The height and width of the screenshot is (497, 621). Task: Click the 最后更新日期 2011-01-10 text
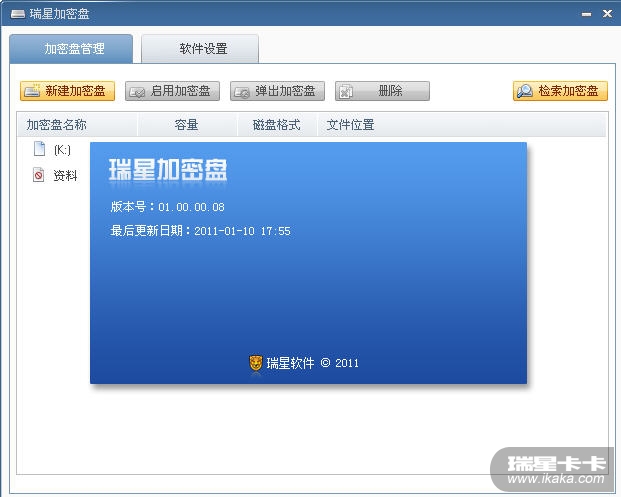(200, 231)
